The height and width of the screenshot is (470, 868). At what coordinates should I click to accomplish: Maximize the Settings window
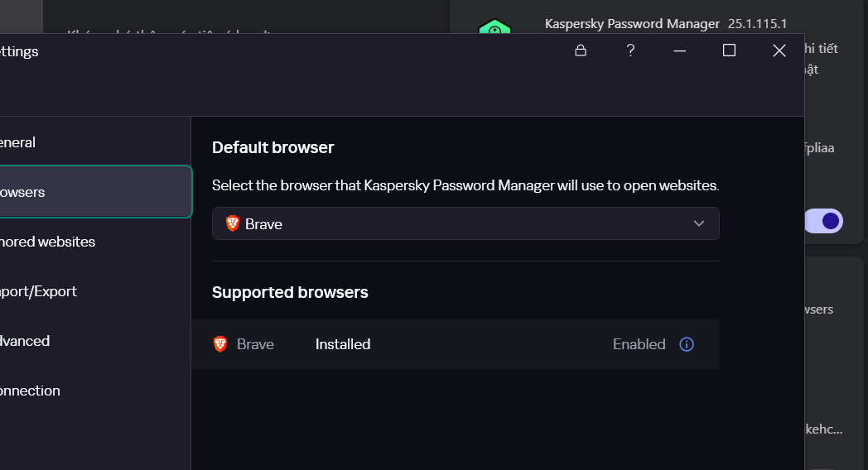(729, 50)
